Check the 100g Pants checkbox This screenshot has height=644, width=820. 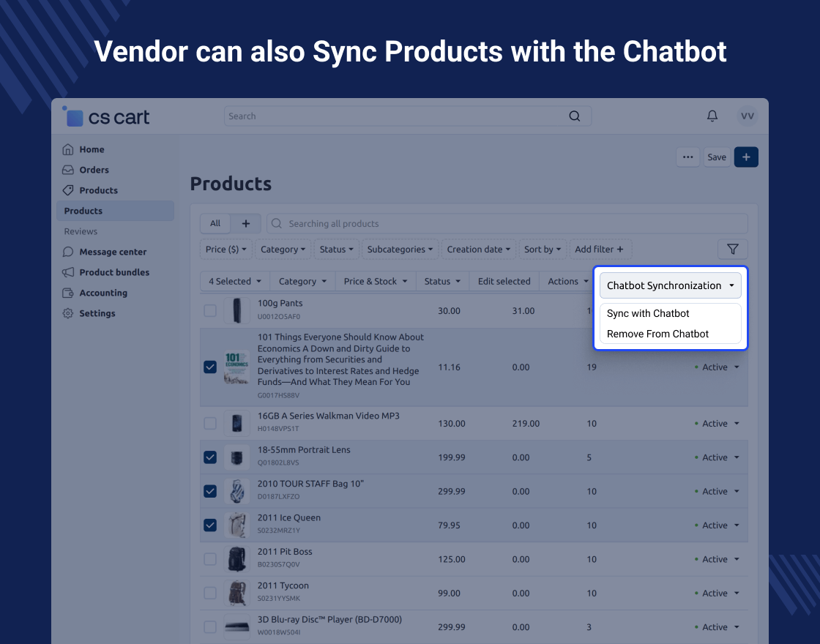(210, 311)
